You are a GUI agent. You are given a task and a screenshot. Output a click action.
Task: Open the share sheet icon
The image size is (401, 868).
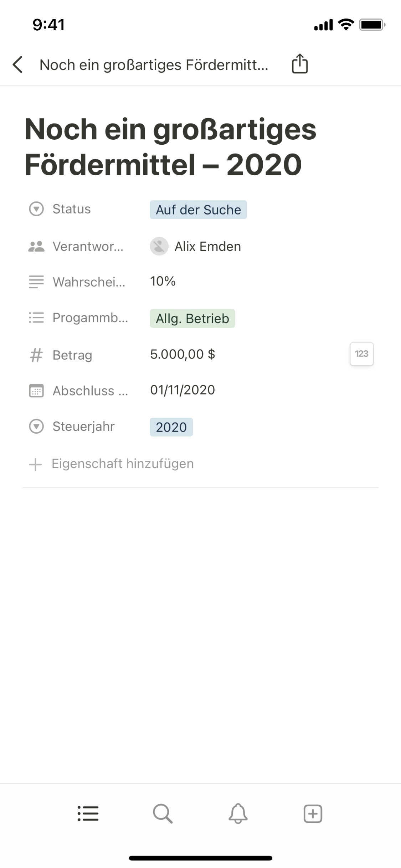(299, 64)
